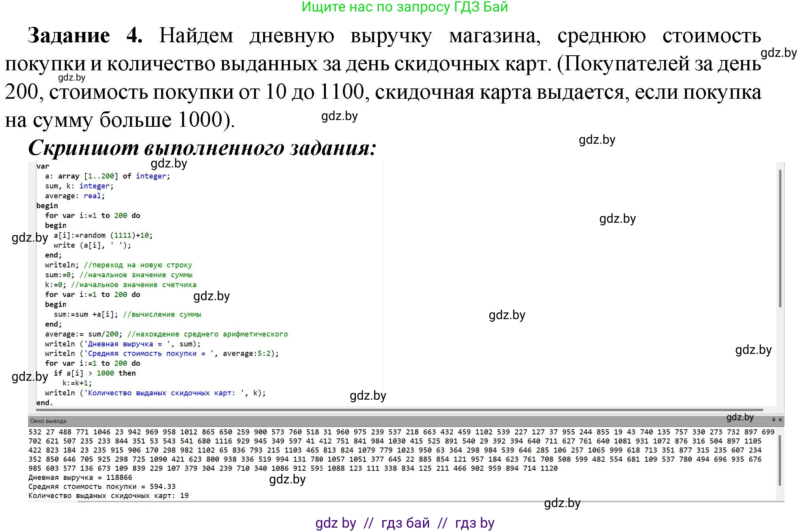
Task: Click the random(1111)+10 assignment line
Action: 104,235
